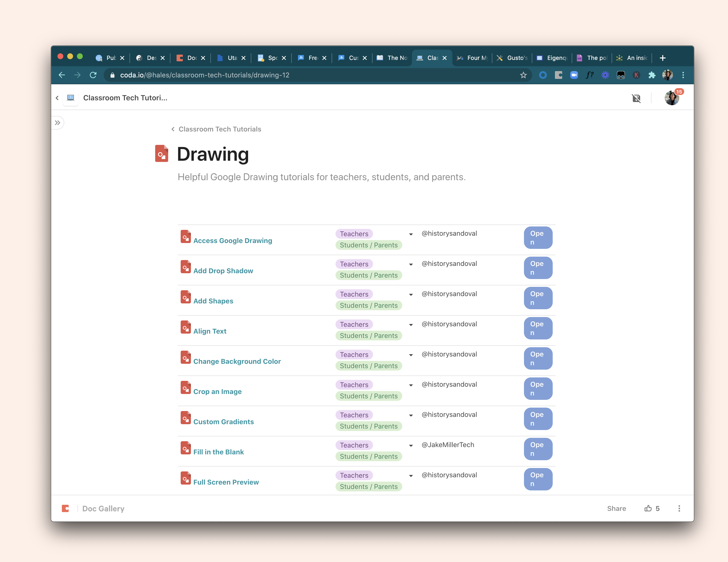728x562 pixels.
Task: Go back to Classroom Tech Tutorials breadcrumb
Action: (x=219, y=129)
